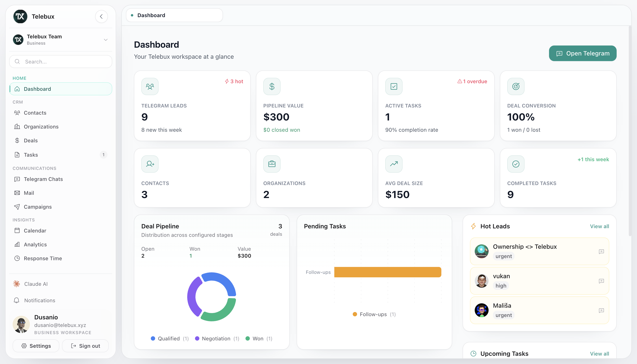Click the Pipeline Value dollar icon
Image resolution: width=637 pixels, height=364 pixels.
(272, 86)
